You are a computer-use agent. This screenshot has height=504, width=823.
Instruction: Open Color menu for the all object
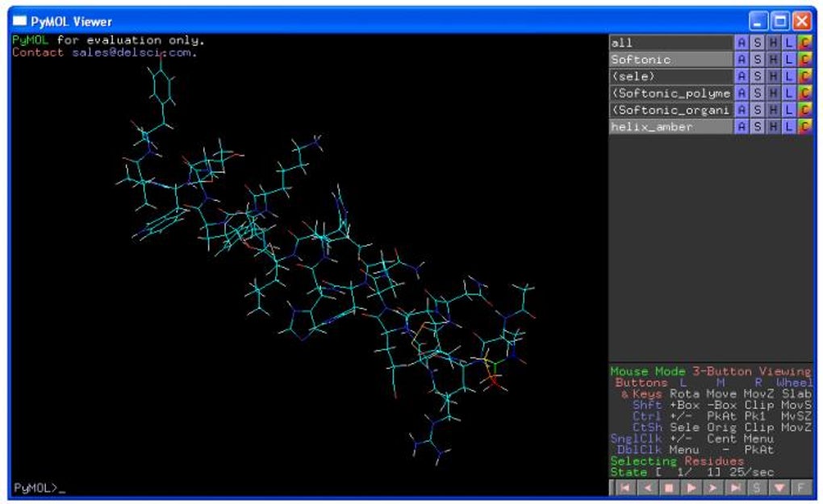[x=804, y=43]
